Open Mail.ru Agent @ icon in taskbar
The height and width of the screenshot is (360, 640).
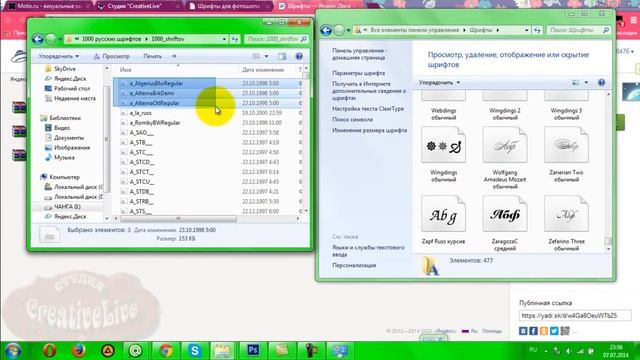coord(136,351)
